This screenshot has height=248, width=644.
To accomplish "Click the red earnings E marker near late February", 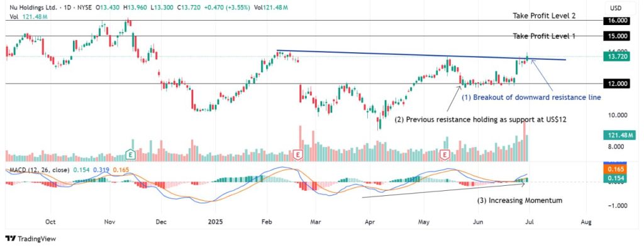I will pos(298,154).
